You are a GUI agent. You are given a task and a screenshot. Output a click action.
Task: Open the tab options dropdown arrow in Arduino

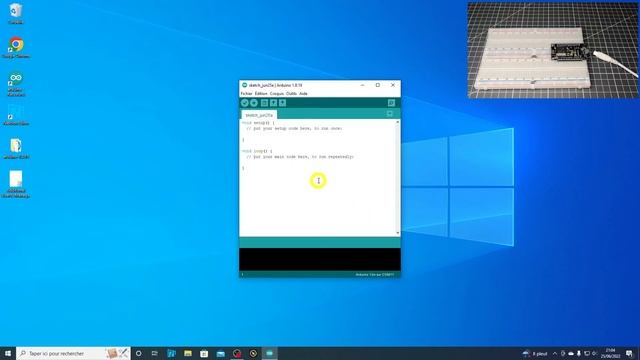(390, 113)
